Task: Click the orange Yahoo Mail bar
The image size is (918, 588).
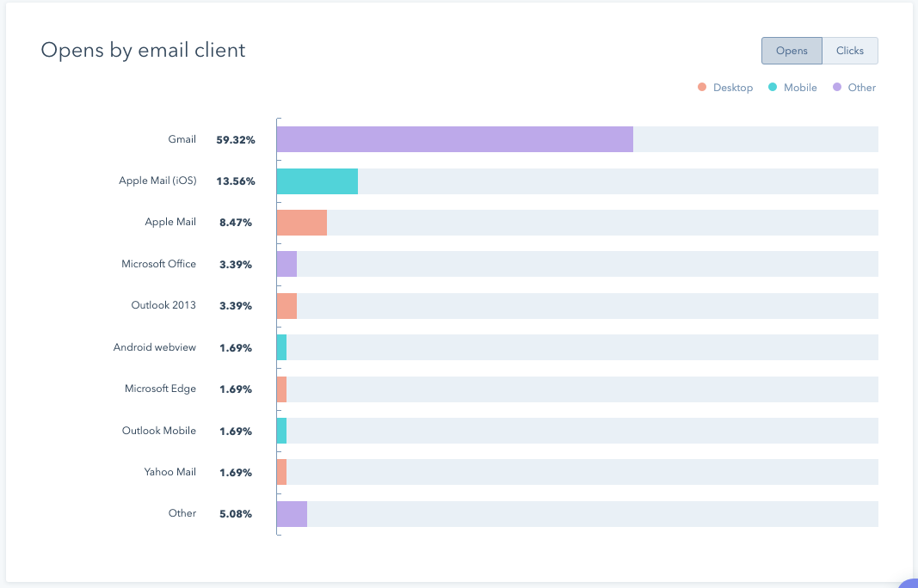Action: pos(281,472)
